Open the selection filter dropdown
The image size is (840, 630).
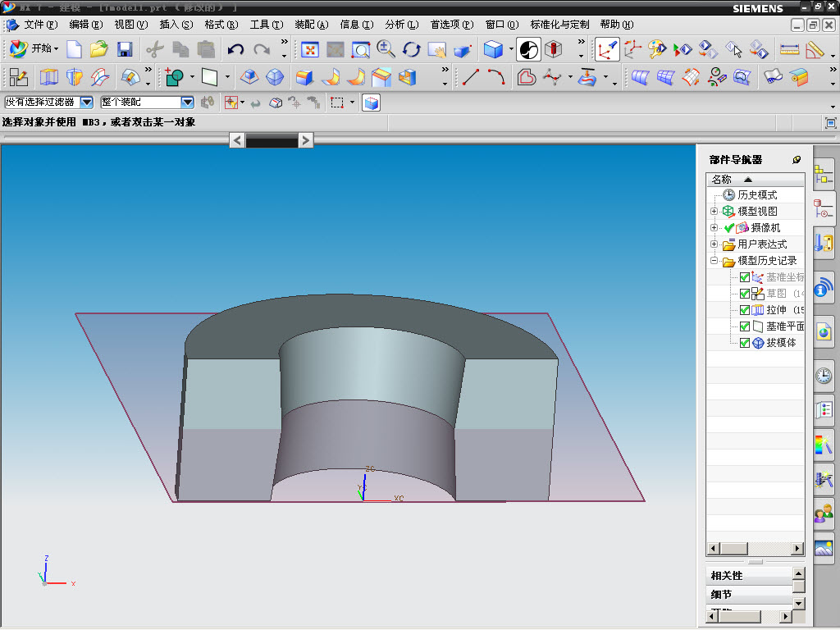(86, 103)
